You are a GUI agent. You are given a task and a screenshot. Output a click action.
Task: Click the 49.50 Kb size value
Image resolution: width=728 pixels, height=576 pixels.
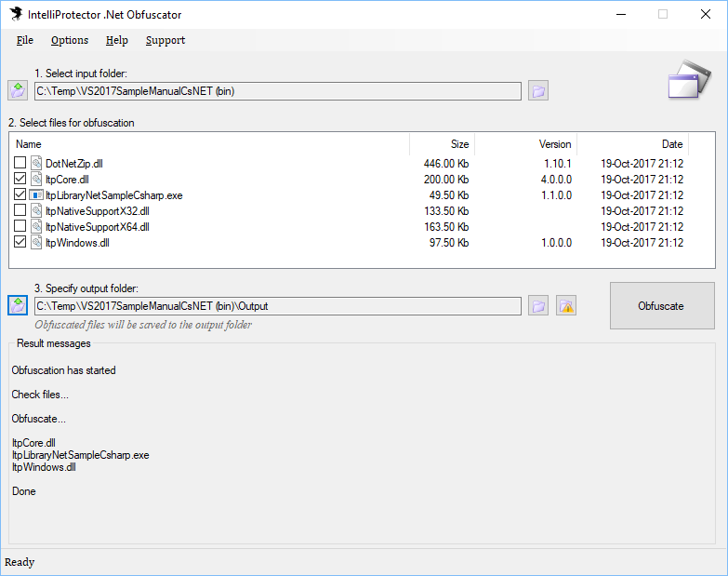tap(449, 195)
